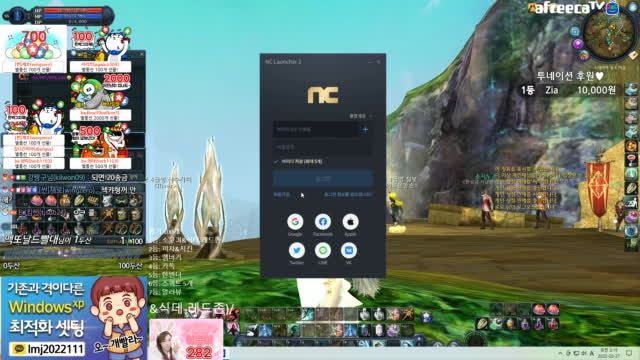This screenshot has height=360, width=640.
Task: Sign in with the Google icon
Action: tap(295, 222)
